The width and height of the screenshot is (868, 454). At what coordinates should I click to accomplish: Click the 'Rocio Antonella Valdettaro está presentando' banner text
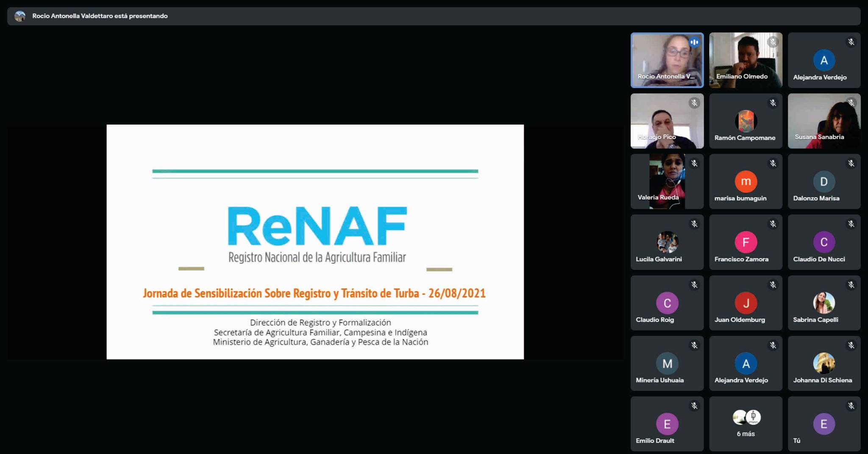click(x=100, y=16)
